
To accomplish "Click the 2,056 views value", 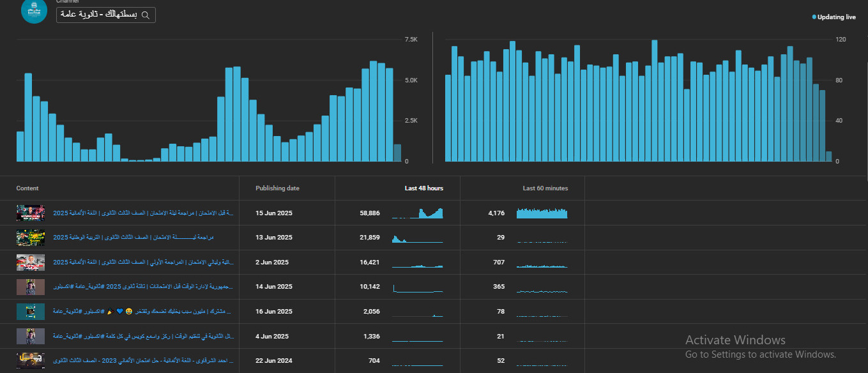I will tap(372, 311).
